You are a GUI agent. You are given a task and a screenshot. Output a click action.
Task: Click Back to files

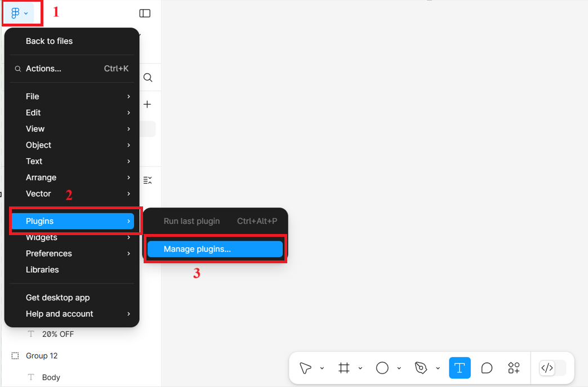(49, 41)
